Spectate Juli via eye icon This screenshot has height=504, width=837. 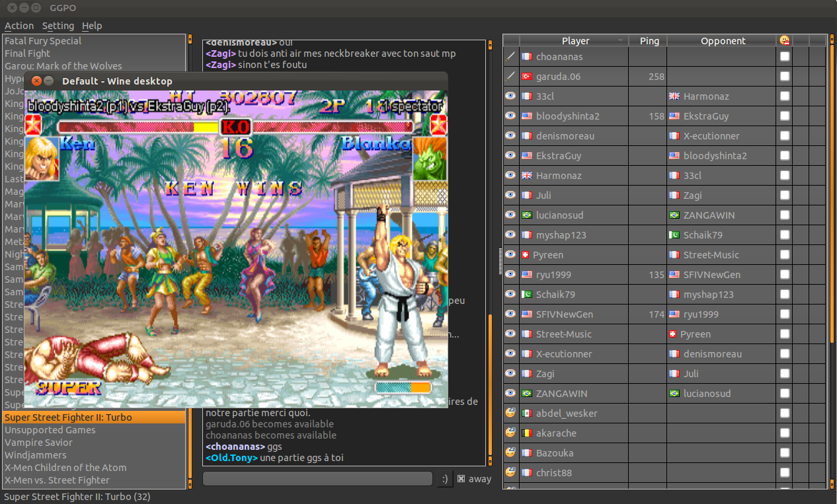(510, 196)
